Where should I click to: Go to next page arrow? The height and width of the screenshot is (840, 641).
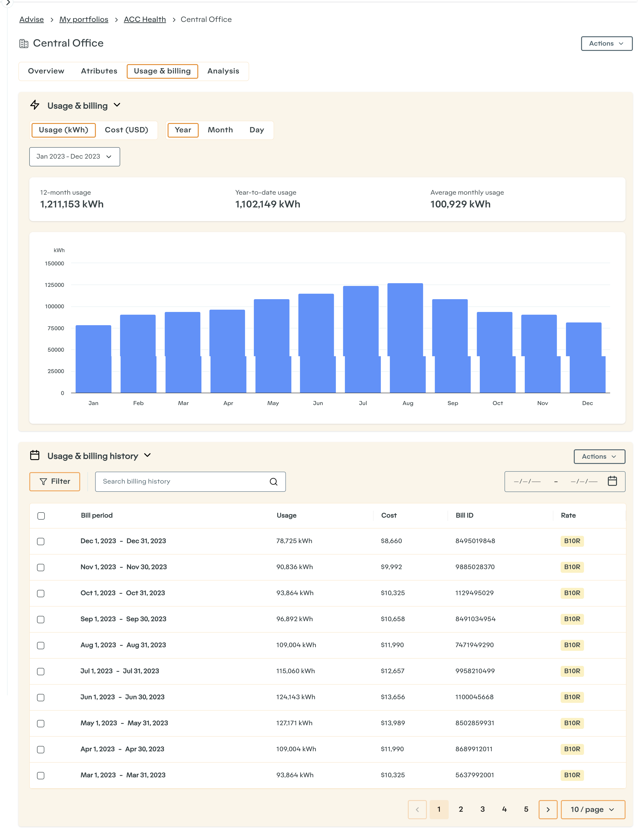pos(548,809)
